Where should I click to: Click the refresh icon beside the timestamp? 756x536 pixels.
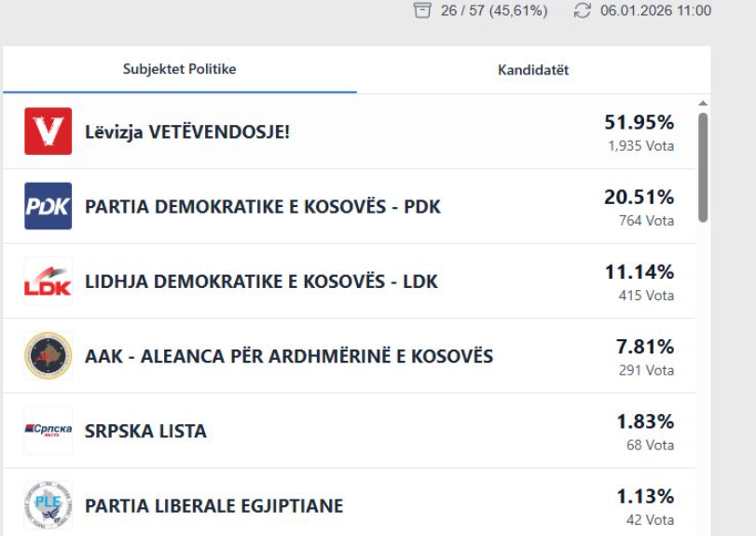click(x=583, y=10)
